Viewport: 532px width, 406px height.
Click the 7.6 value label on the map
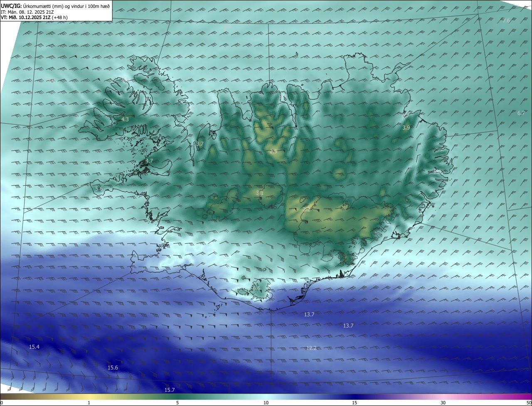tap(506, 20)
